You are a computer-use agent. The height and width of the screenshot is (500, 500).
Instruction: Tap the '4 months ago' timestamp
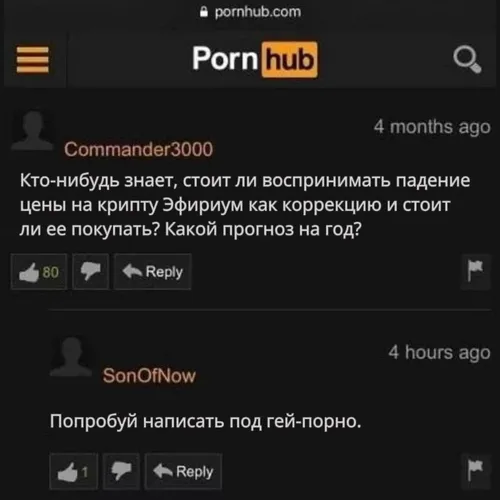[432, 127]
